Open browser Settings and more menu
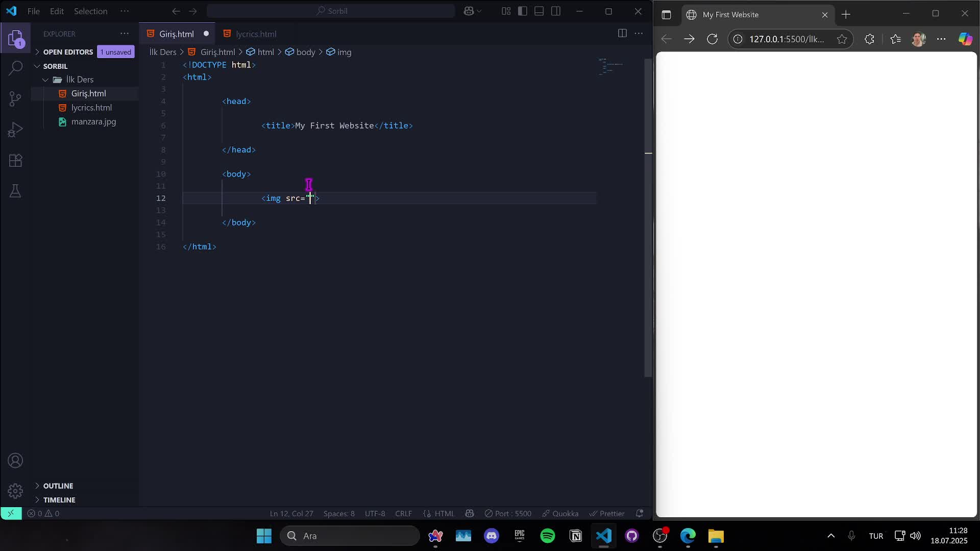This screenshot has width=980, height=551. [x=941, y=39]
